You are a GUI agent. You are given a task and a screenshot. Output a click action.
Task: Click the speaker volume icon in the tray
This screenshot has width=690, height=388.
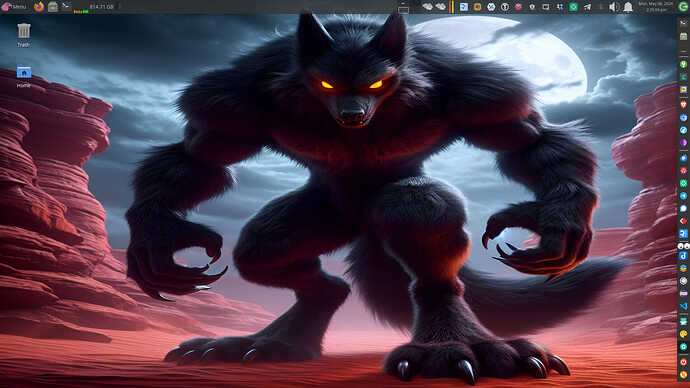(614, 7)
